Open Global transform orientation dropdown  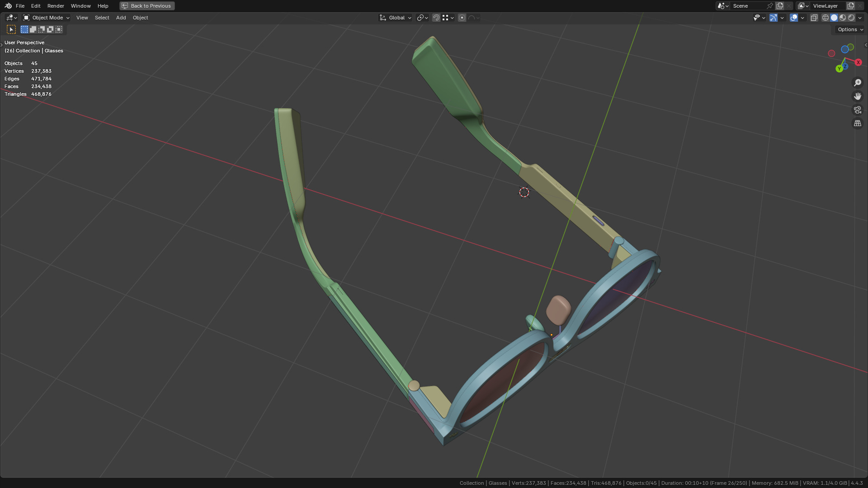point(396,18)
